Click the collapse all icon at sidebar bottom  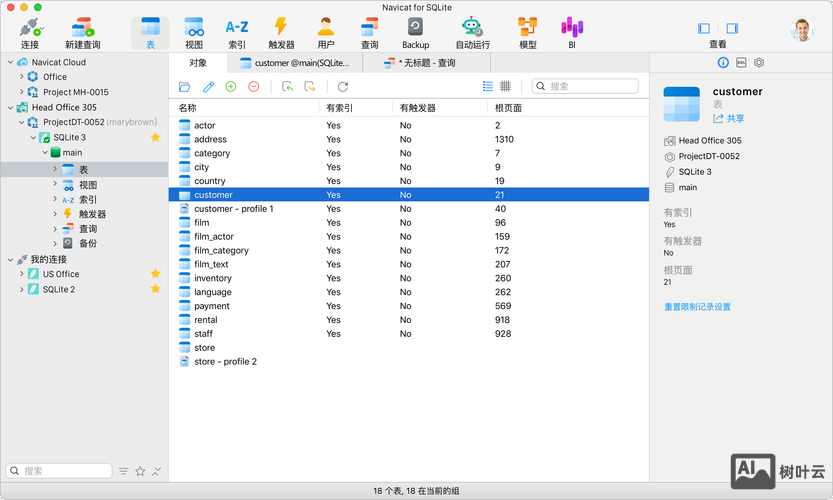[157, 471]
